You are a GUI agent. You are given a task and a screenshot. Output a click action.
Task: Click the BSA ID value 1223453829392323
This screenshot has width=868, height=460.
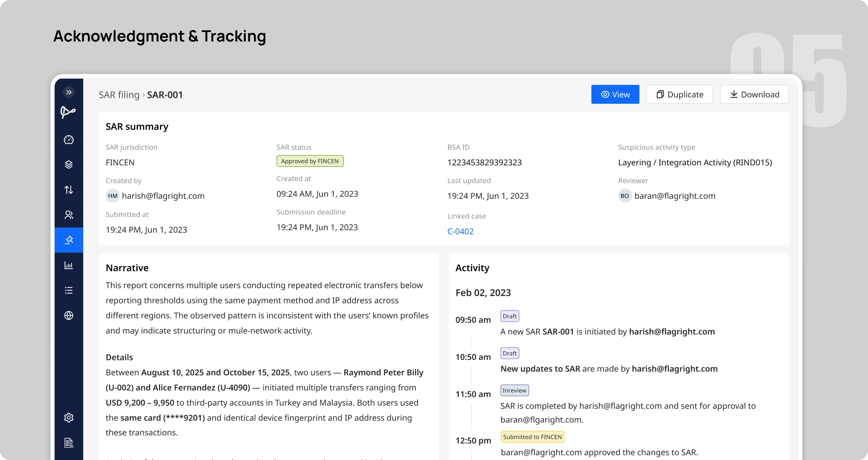[485, 162]
